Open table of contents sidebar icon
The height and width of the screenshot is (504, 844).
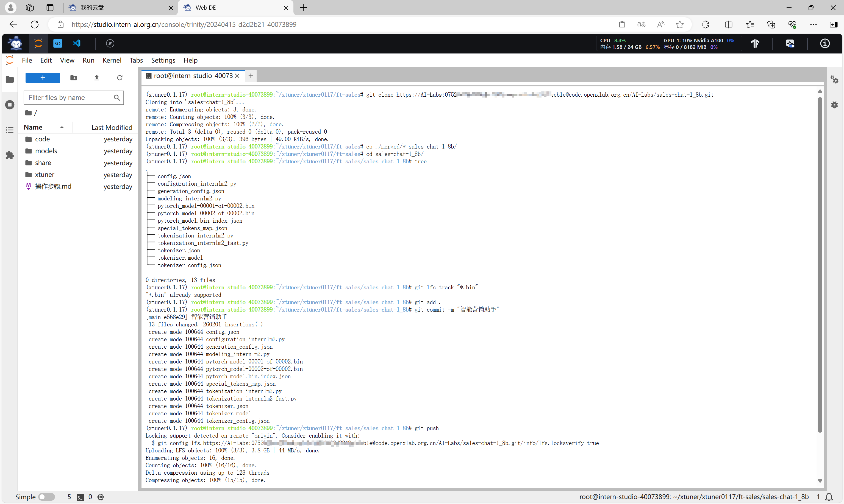[10, 130]
